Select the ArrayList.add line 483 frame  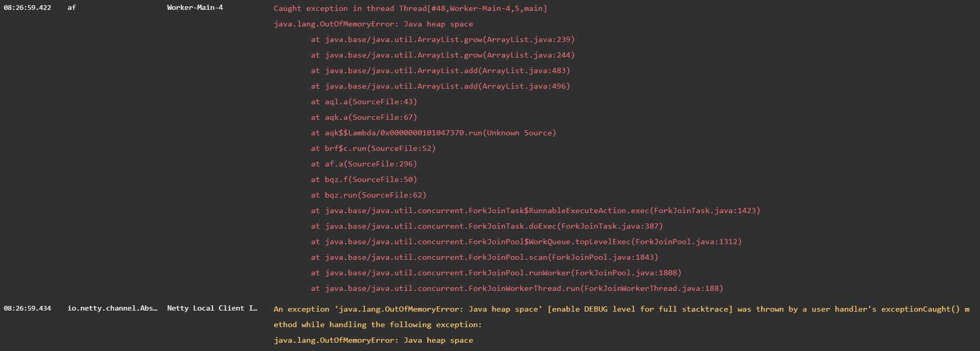(440, 71)
